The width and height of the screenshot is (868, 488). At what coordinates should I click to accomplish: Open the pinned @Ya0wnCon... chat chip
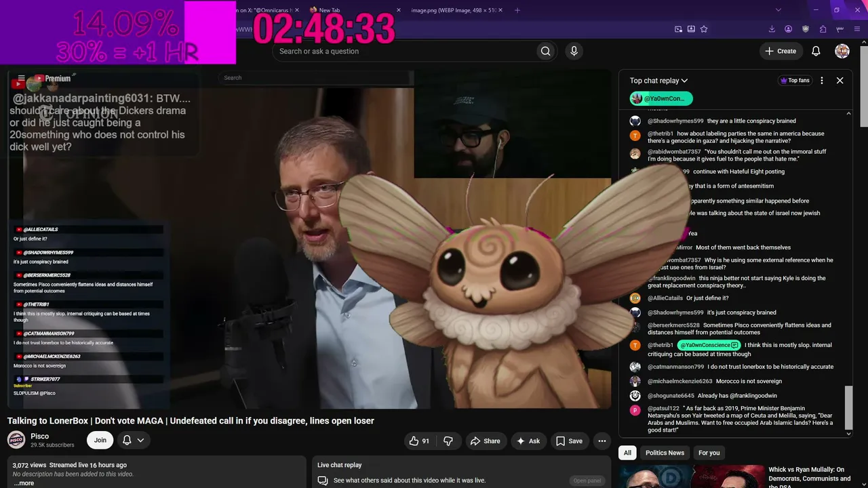[661, 98]
